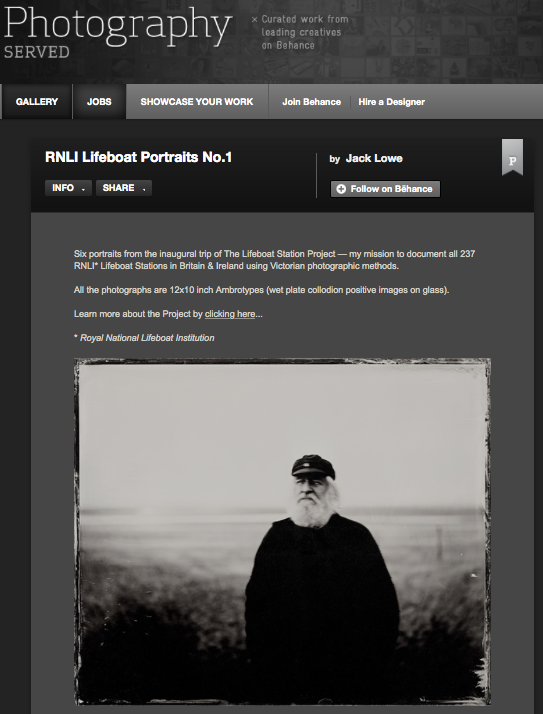
Task: Select SHOWCASE YOUR WORK menu item
Action: [x=197, y=102]
